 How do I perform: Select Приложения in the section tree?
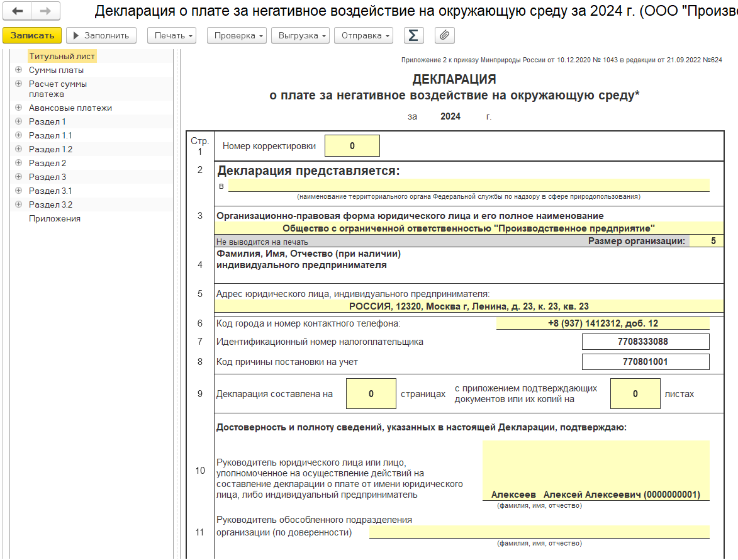coord(55,219)
